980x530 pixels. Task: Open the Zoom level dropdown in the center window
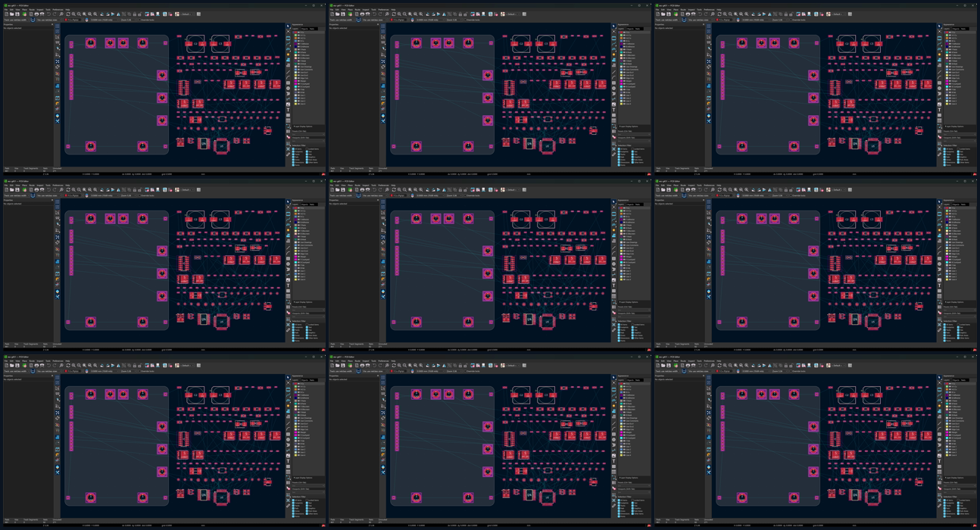(454, 195)
